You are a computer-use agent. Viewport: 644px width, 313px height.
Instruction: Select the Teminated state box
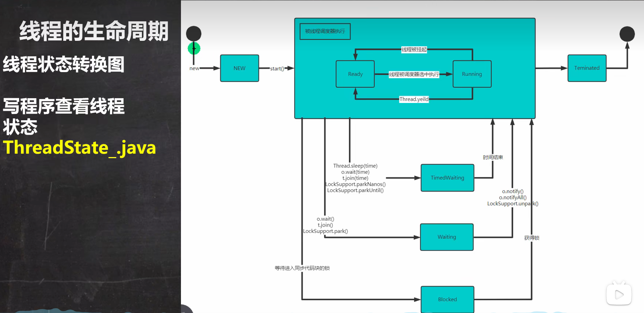(x=587, y=68)
